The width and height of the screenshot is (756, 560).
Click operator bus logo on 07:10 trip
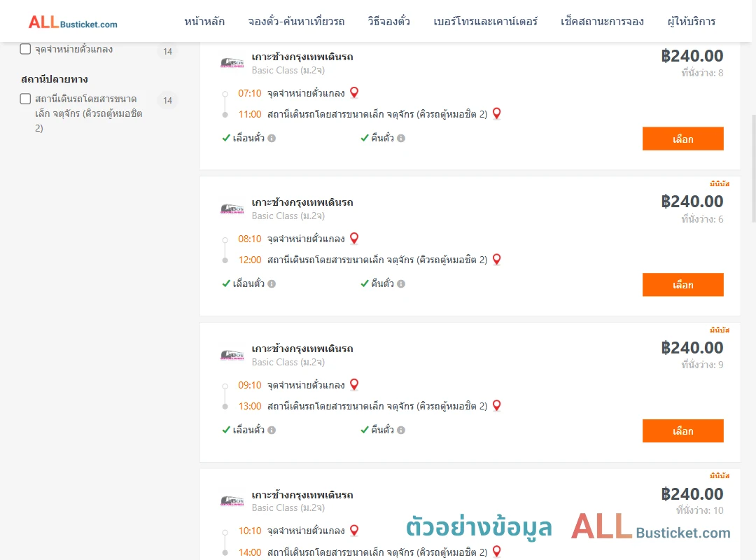coord(232,63)
